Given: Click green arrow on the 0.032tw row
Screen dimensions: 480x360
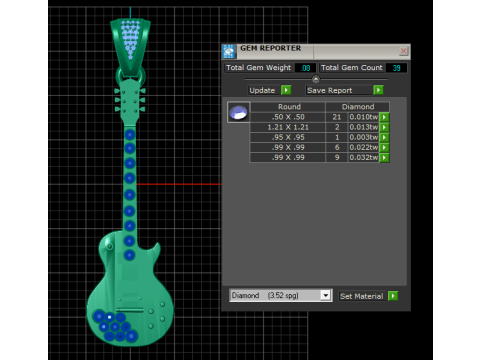Looking at the screenshot, I should click(x=384, y=157).
